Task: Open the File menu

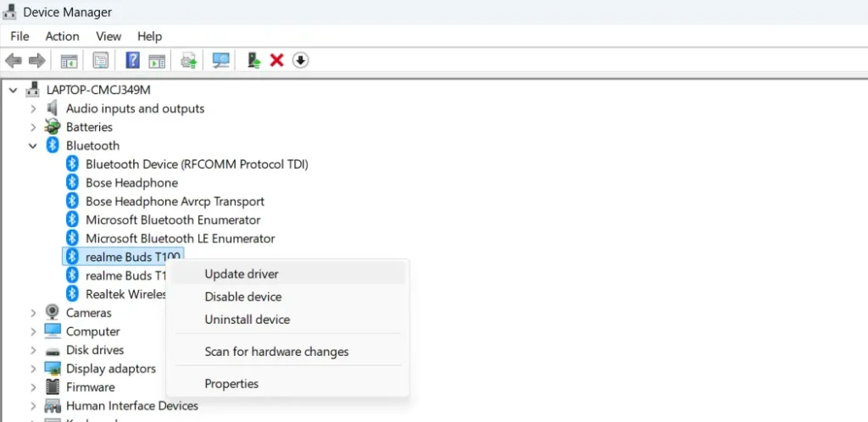Action: (19, 36)
